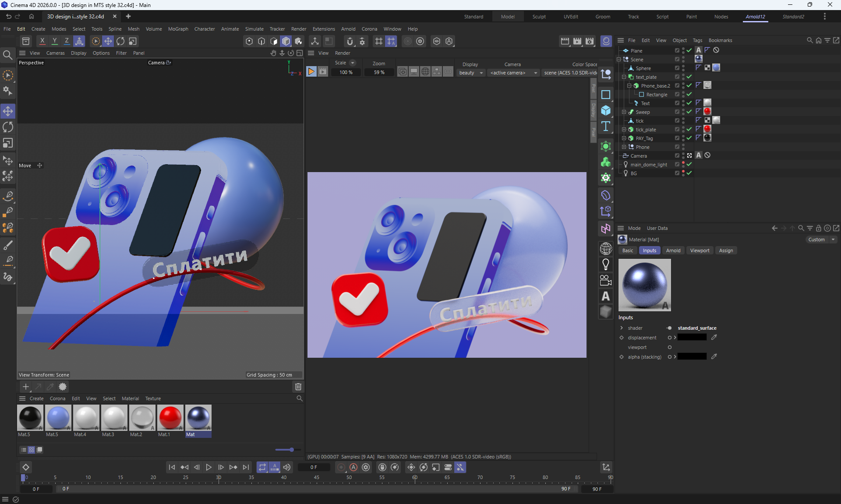The width and height of the screenshot is (841, 504).
Task: Click the Scale tool icon
Action: [8, 143]
